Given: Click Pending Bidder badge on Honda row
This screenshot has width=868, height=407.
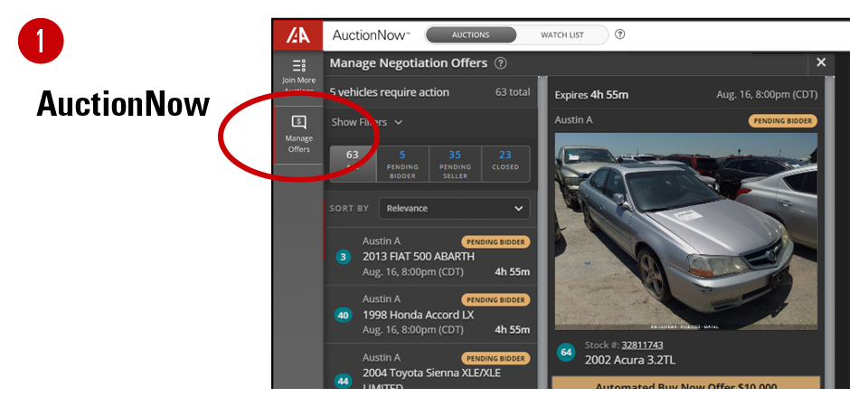Looking at the screenshot, I should tap(495, 300).
